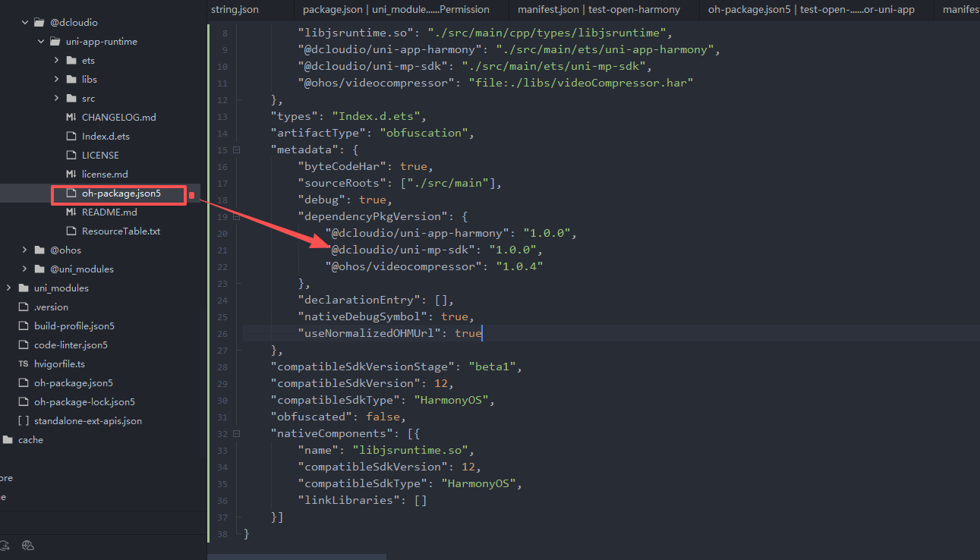Click the "@dcloudio/uni-mp-sdk" key on line 21

(x=403, y=250)
